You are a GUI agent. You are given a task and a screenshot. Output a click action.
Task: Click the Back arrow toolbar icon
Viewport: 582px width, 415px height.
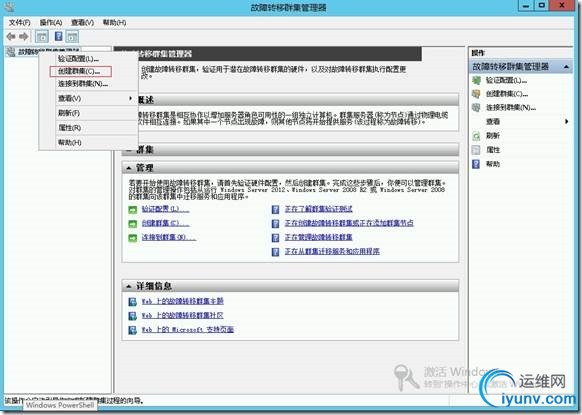click(11, 36)
